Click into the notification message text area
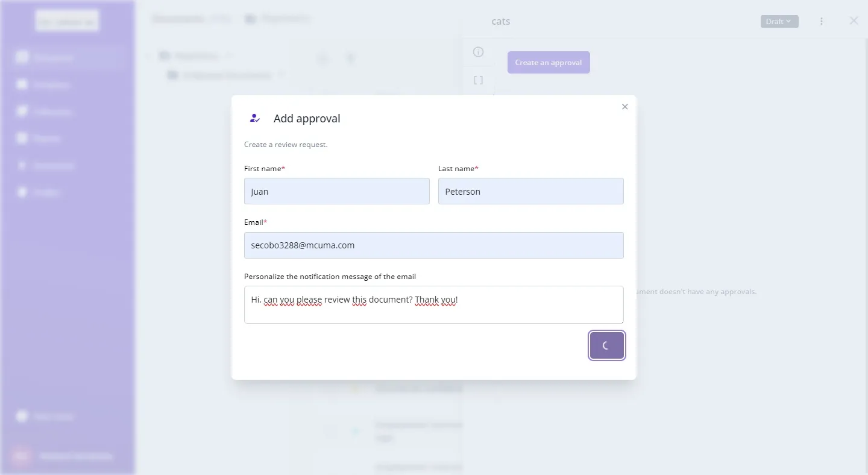 click(x=433, y=304)
